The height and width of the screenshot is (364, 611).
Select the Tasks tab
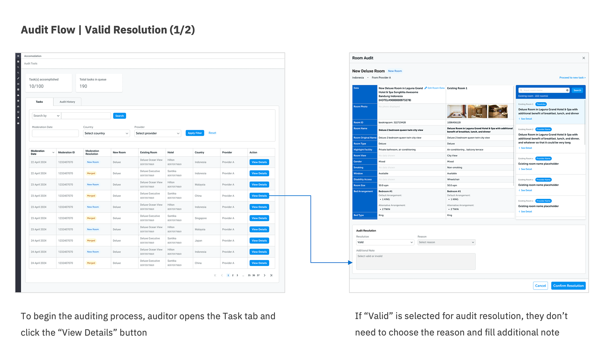(x=39, y=102)
